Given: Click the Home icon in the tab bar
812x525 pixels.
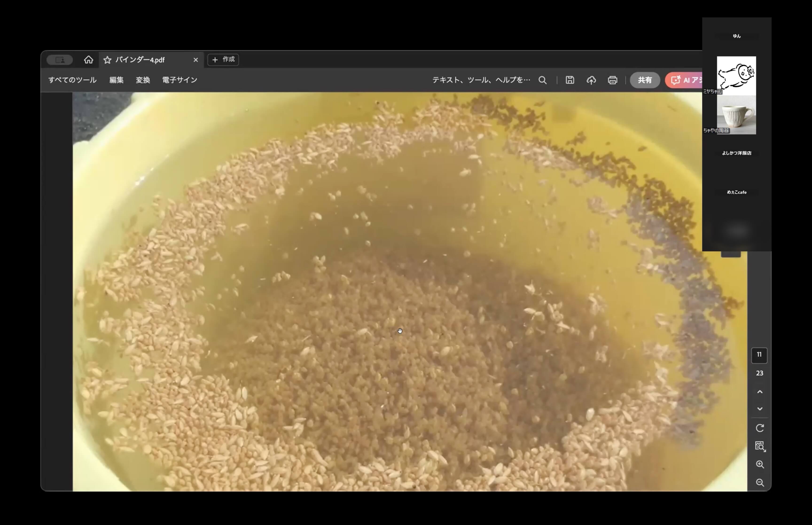Looking at the screenshot, I should click(x=89, y=60).
